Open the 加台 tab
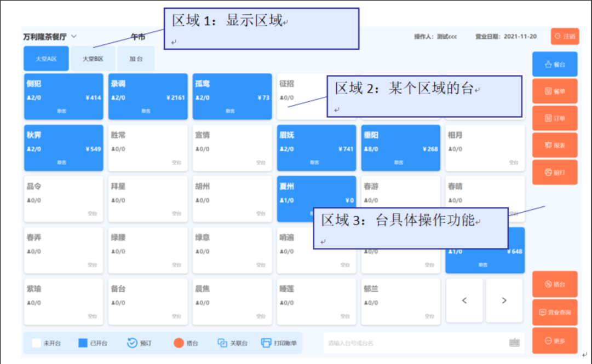592x364 pixels. pos(136,59)
